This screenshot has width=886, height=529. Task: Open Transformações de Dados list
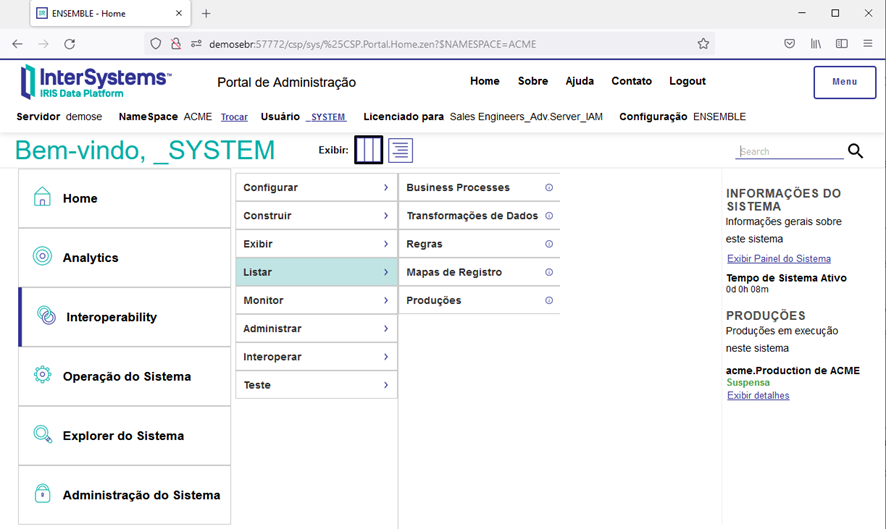pos(472,216)
